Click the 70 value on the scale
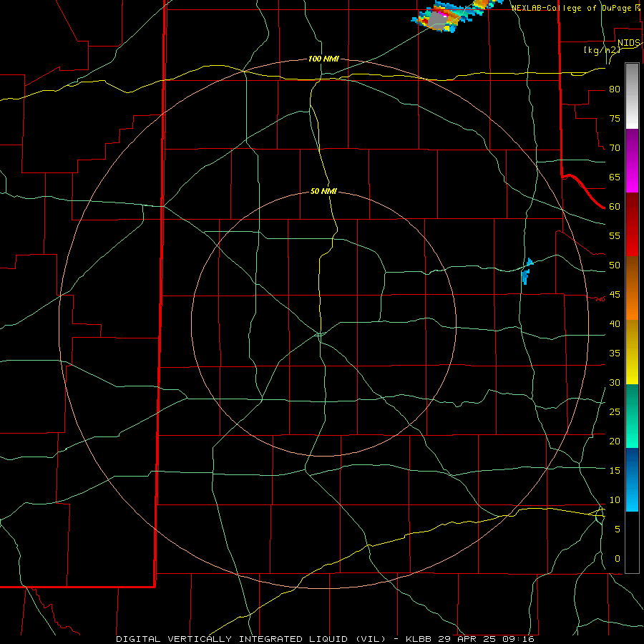This screenshot has width=644, height=644. 615,148
